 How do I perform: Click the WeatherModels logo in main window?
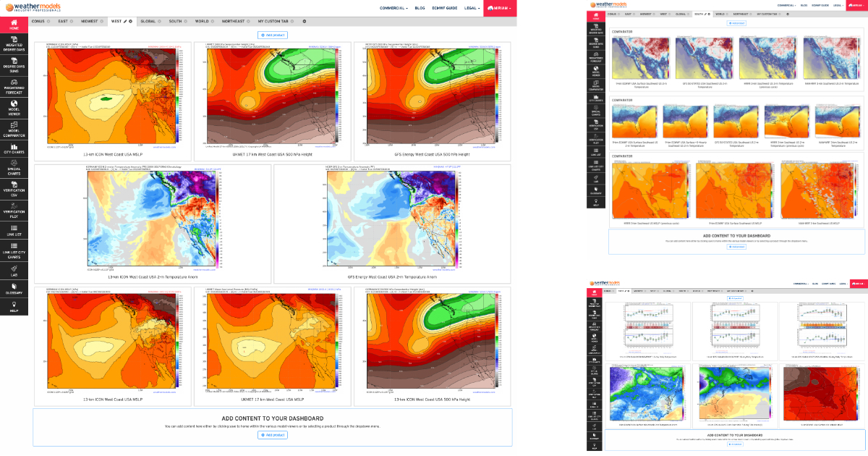[33, 7]
